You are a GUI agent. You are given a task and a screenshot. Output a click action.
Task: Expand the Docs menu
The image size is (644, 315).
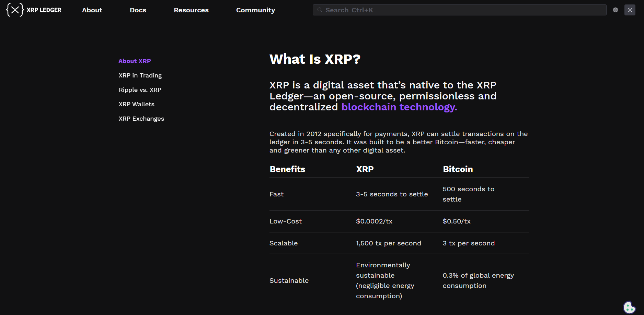coord(138,10)
